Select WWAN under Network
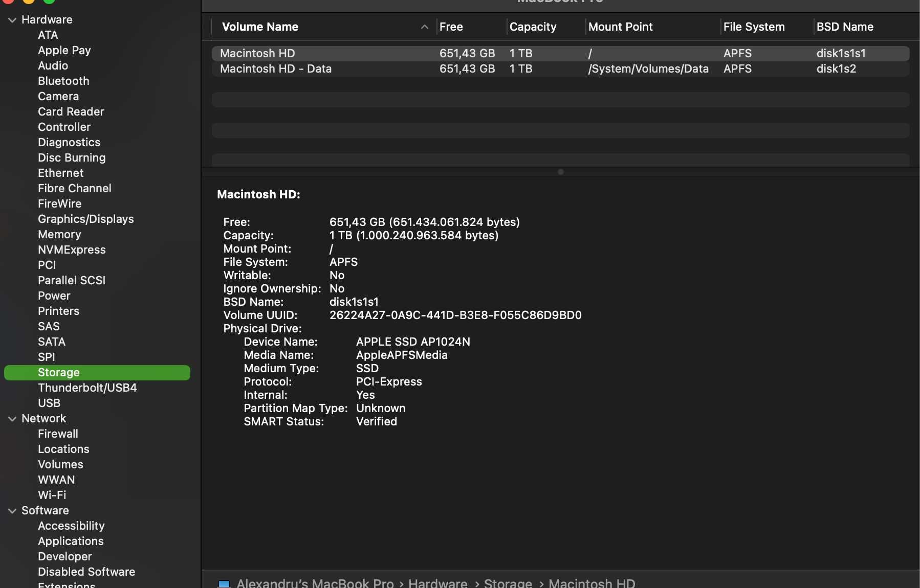Screen dimensions: 920x588 pyautogui.click(x=56, y=480)
